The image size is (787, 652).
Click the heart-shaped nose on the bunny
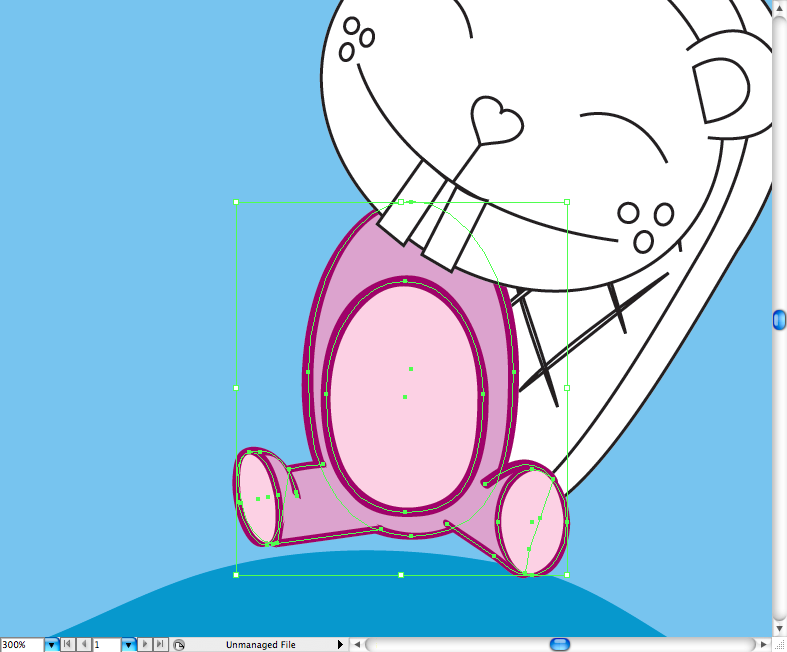pyautogui.click(x=496, y=119)
